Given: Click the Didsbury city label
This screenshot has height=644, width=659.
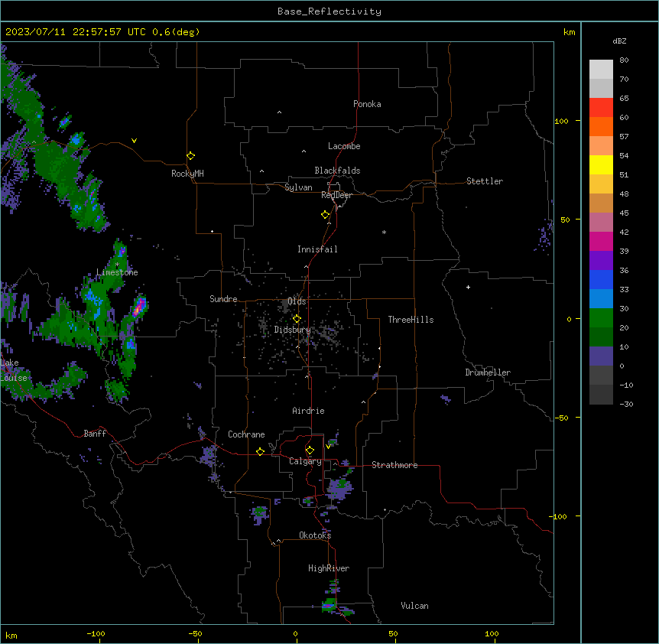Looking at the screenshot, I should coord(293,330).
